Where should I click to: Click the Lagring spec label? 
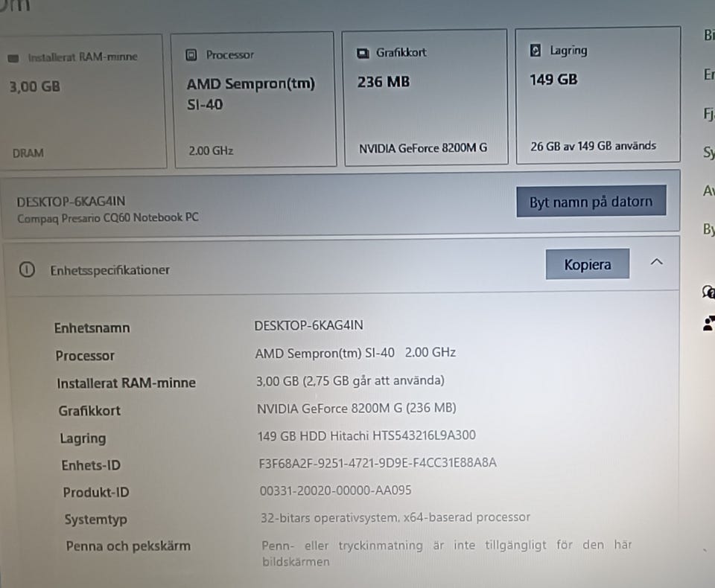(83, 438)
